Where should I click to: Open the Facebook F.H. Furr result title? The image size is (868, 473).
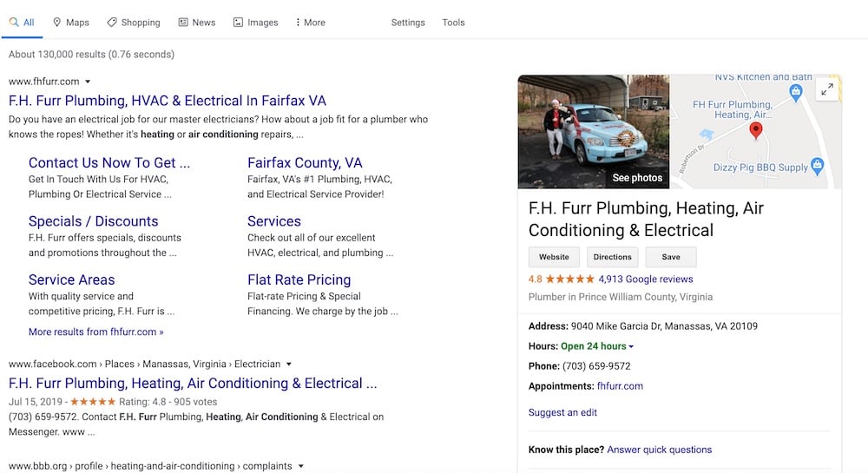pyautogui.click(x=193, y=384)
